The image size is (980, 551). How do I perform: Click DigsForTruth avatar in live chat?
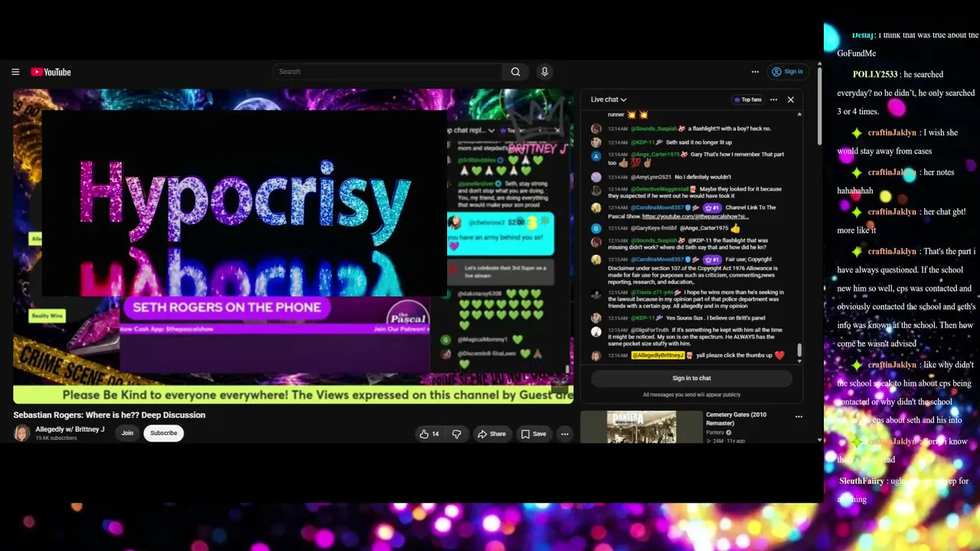pyautogui.click(x=596, y=331)
